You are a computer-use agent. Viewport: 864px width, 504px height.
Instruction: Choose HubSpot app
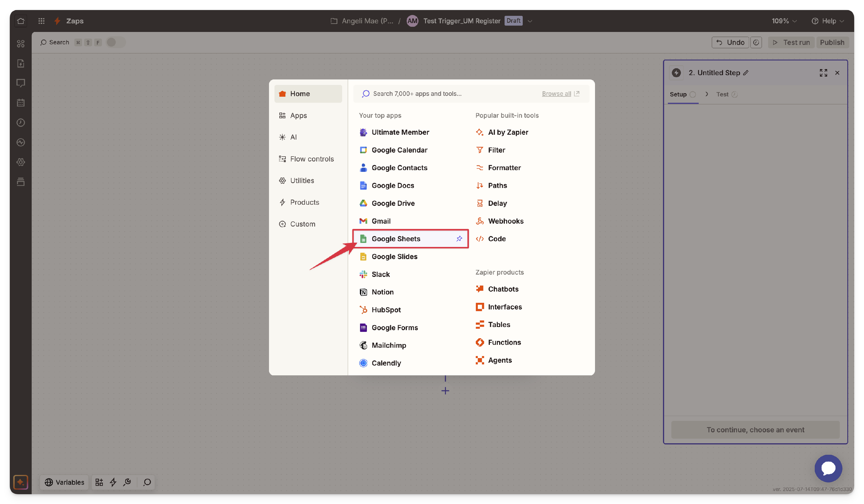click(x=410, y=309)
